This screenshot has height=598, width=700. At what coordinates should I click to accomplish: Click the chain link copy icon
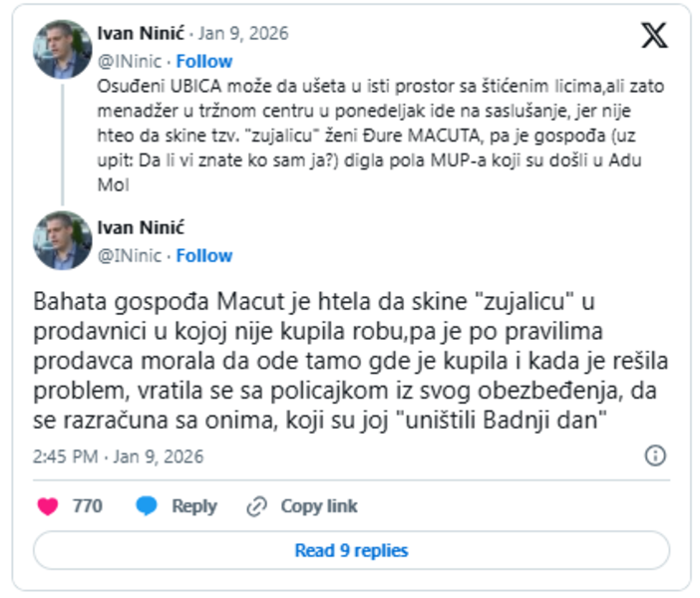(257, 506)
